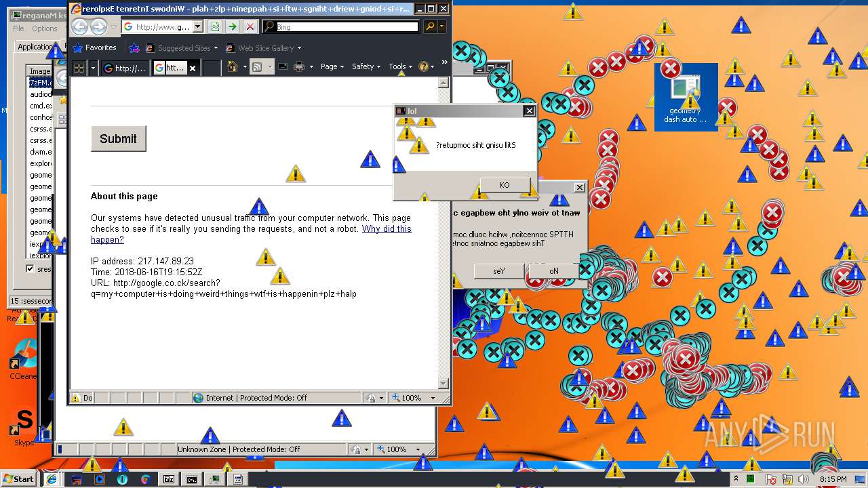Open Task Manager Options menu
Screen dimensions: 868x488
click(x=45, y=28)
